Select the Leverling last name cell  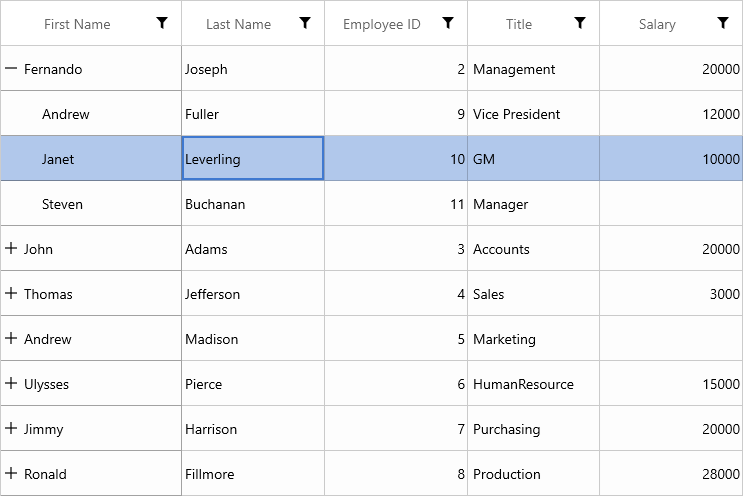253,159
